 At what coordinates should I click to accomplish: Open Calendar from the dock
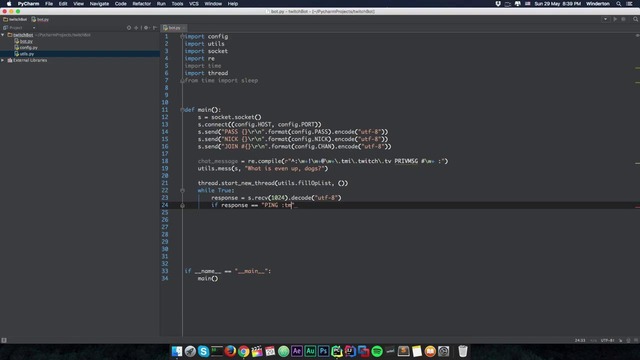pos(270,351)
